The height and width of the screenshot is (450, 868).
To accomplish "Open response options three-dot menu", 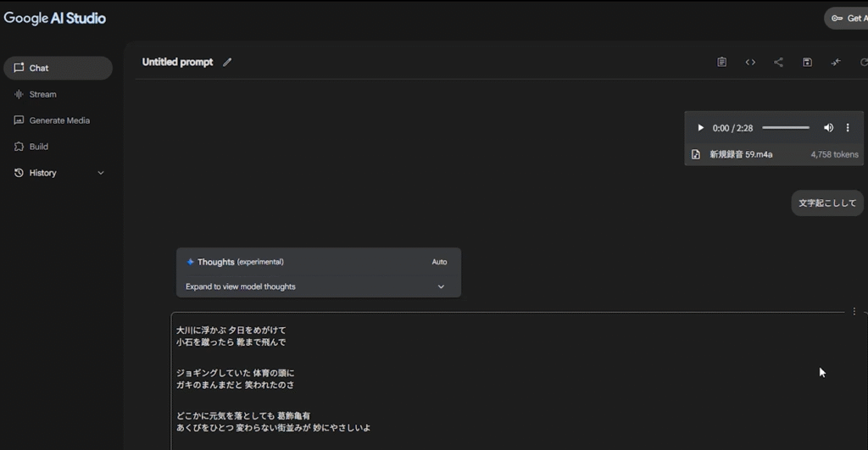I will pos(854,312).
